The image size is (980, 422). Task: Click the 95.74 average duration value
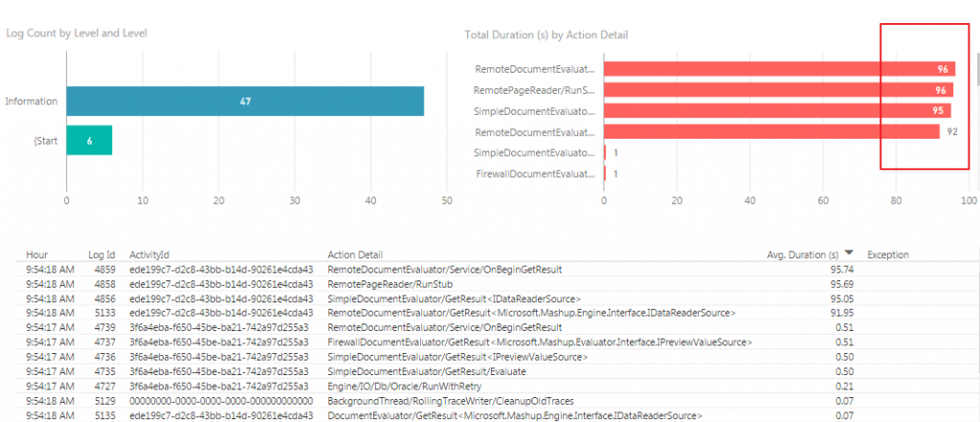coord(841,270)
